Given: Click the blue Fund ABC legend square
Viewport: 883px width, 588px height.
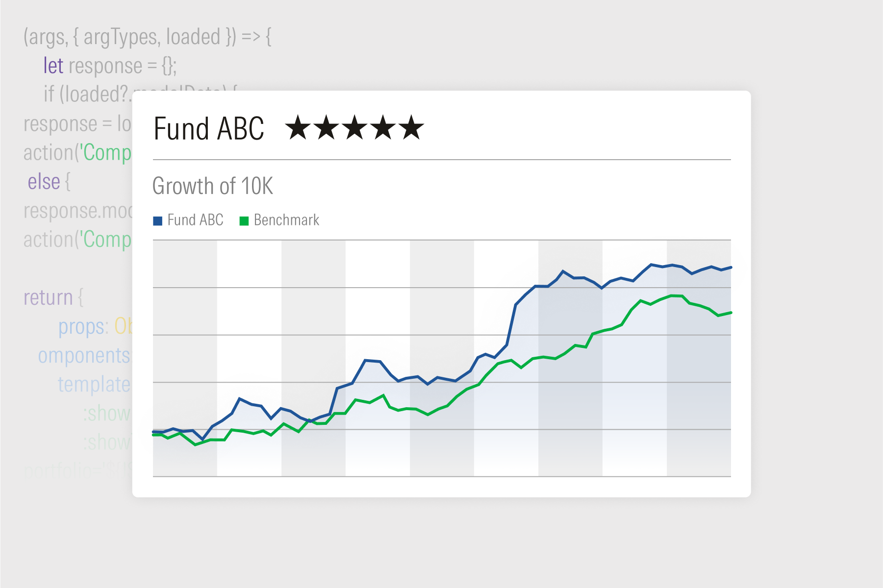Looking at the screenshot, I should (x=158, y=221).
